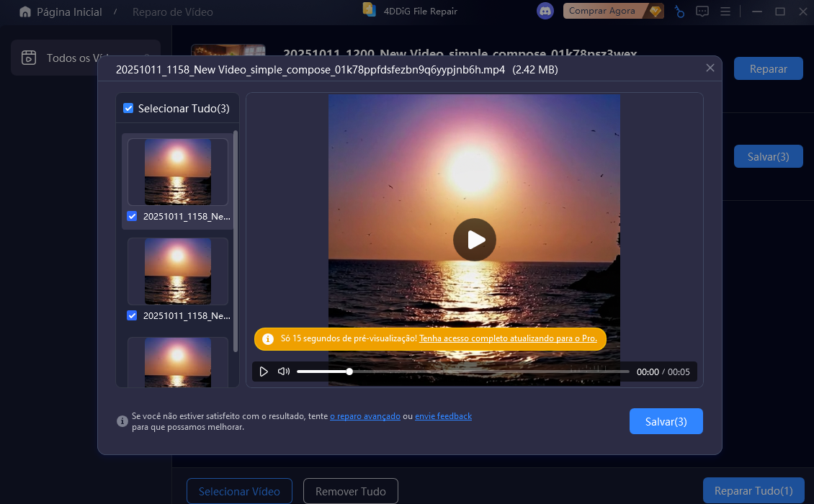Click the license key icon in titlebar
This screenshot has width=814, height=504.
[x=679, y=12]
